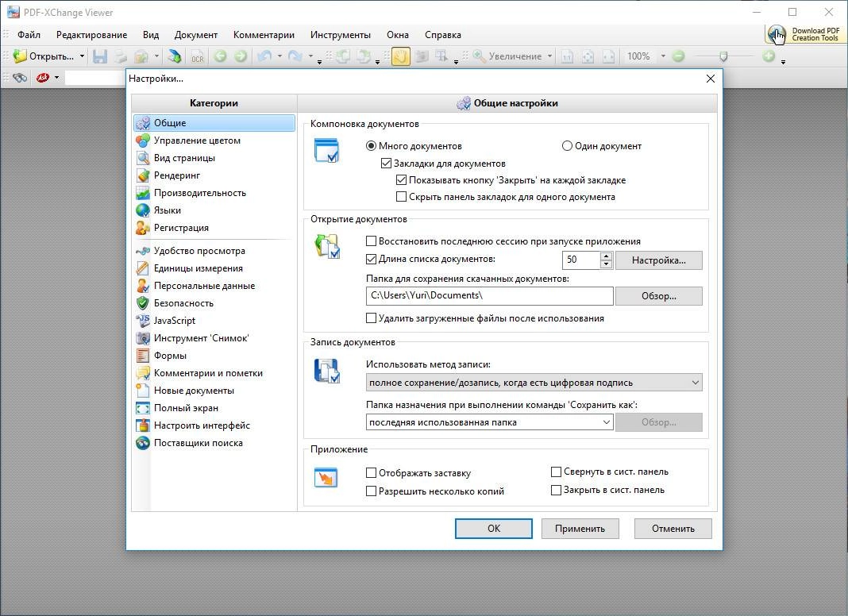Click the Undo arrow toolbar icon
The image size is (848, 616).
pyautogui.click(x=264, y=56)
